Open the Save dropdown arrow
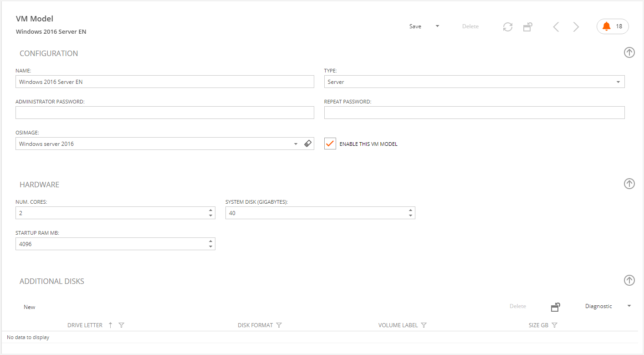The width and height of the screenshot is (644, 355). (437, 26)
